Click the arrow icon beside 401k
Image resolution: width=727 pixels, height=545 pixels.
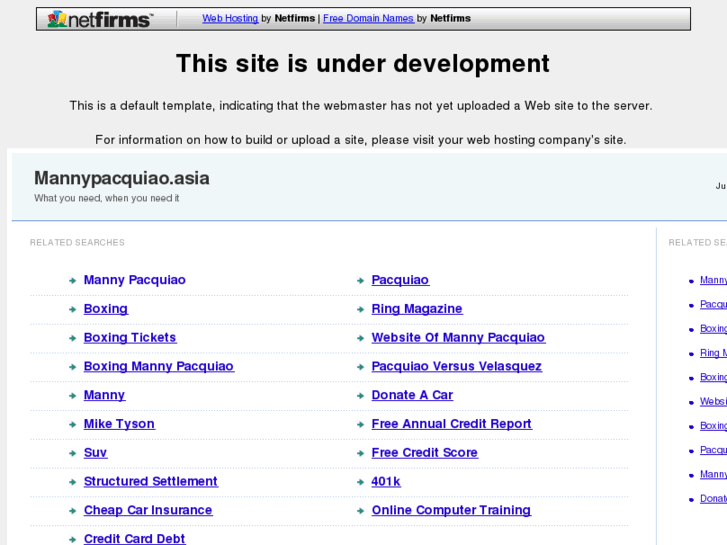point(360,482)
